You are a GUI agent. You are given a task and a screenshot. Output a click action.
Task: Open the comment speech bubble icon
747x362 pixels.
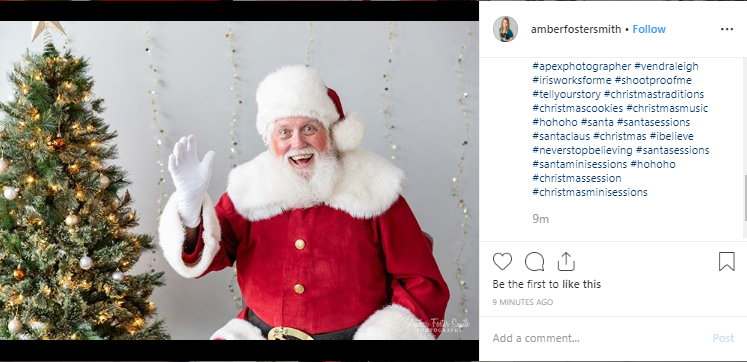click(x=535, y=261)
